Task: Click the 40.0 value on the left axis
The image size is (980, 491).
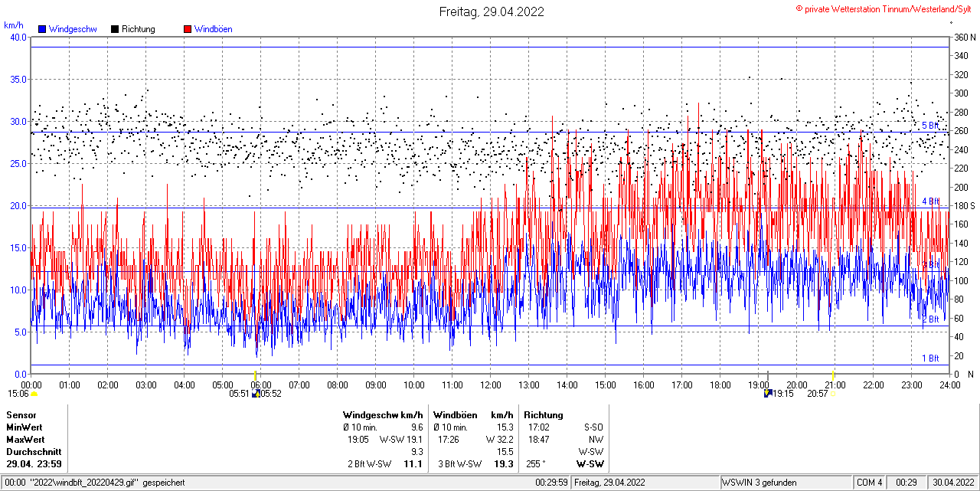Action: [18, 37]
